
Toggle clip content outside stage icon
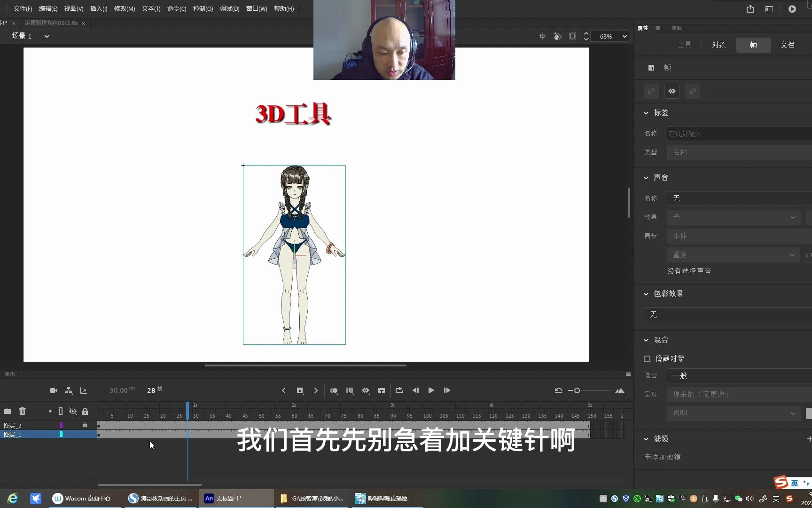click(572, 36)
